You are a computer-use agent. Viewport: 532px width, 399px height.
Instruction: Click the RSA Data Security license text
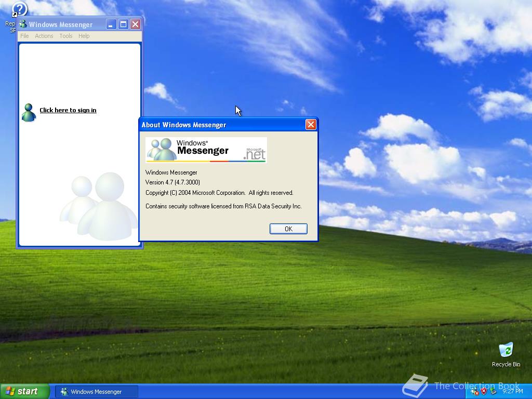(223, 206)
